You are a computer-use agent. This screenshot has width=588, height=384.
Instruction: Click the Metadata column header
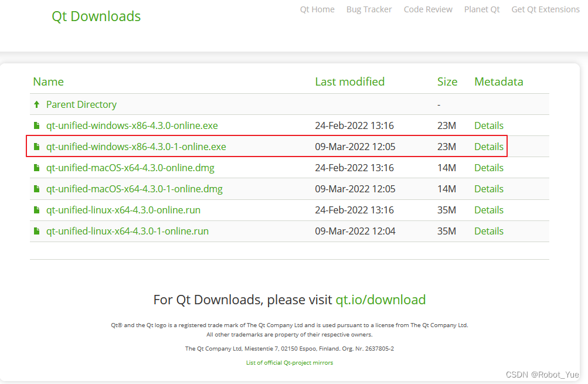pyautogui.click(x=499, y=81)
